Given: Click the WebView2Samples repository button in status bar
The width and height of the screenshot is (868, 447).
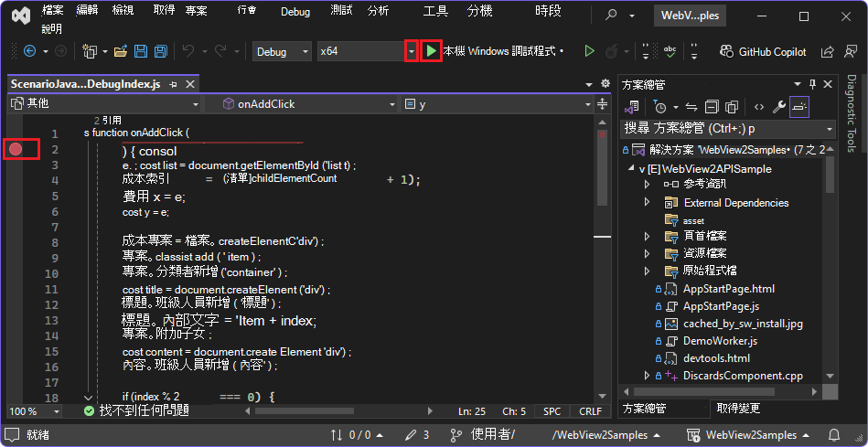Looking at the screenshot, I should 748,435.
